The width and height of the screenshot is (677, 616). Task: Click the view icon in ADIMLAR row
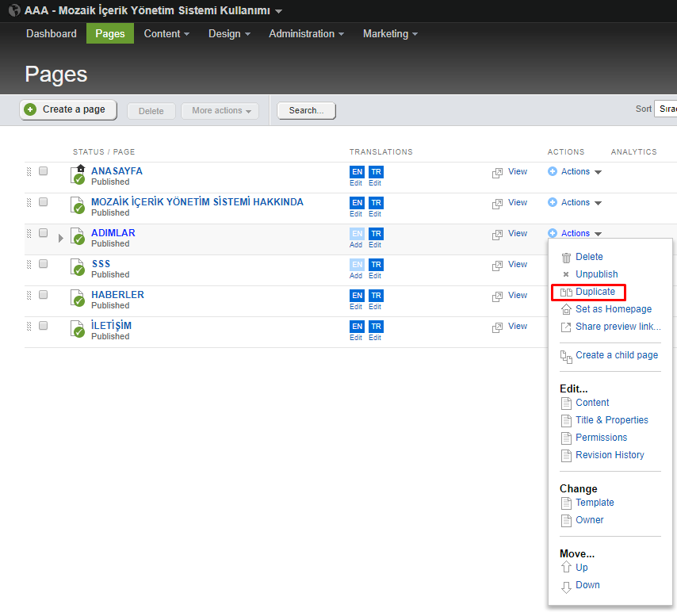(497, 235)
